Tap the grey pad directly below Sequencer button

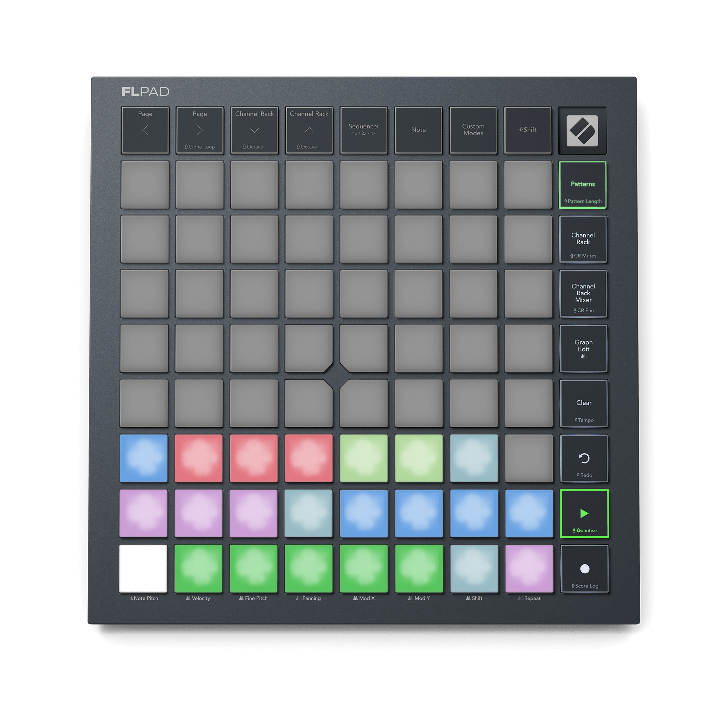click(364, 184)
